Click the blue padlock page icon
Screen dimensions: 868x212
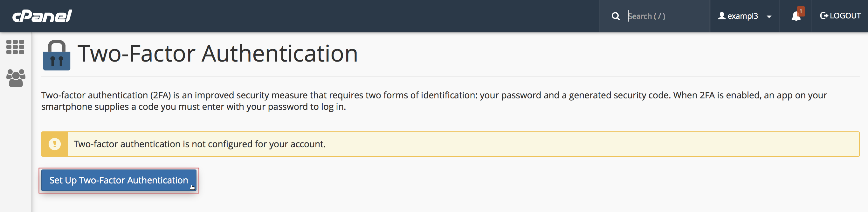(57, 56)
